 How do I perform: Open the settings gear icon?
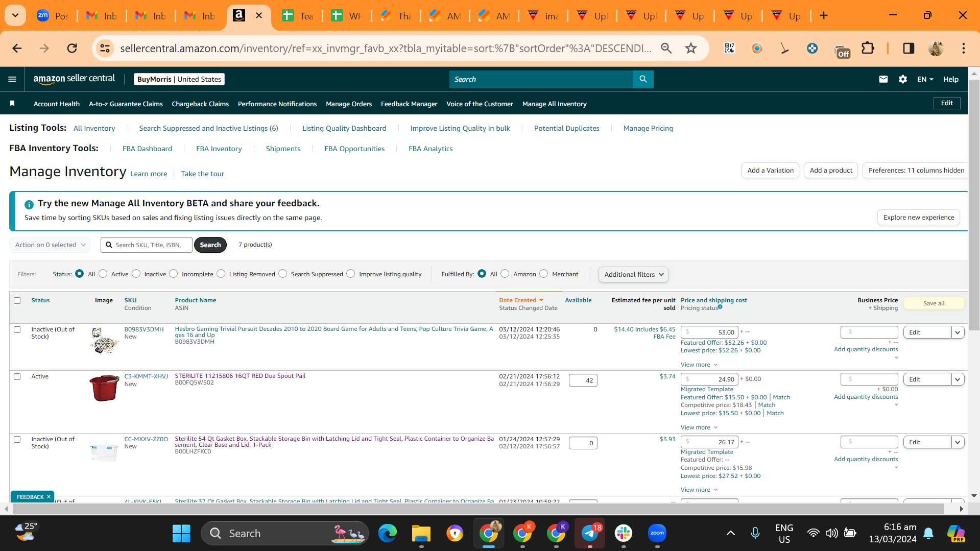pyautogui.click(x=902, y=79)
